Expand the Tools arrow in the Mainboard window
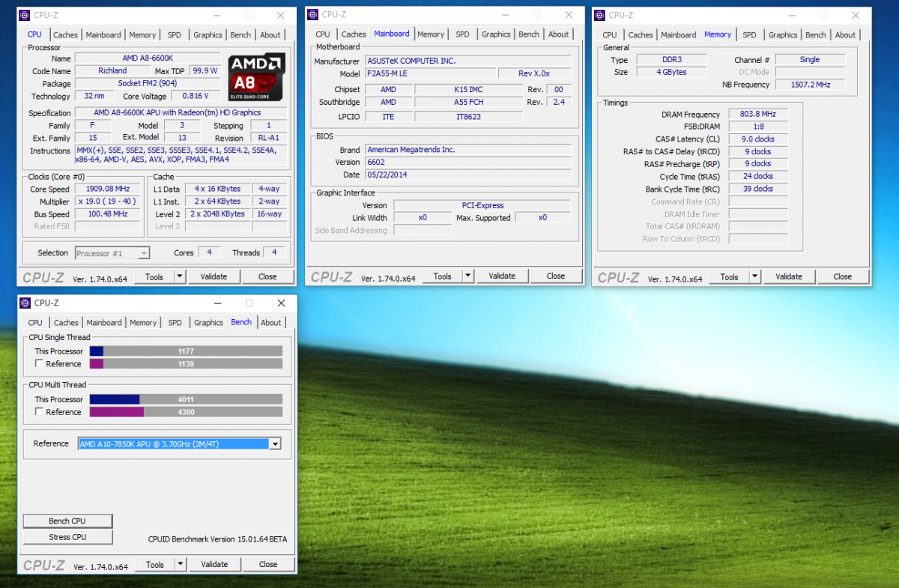 (x=468, y=276)
